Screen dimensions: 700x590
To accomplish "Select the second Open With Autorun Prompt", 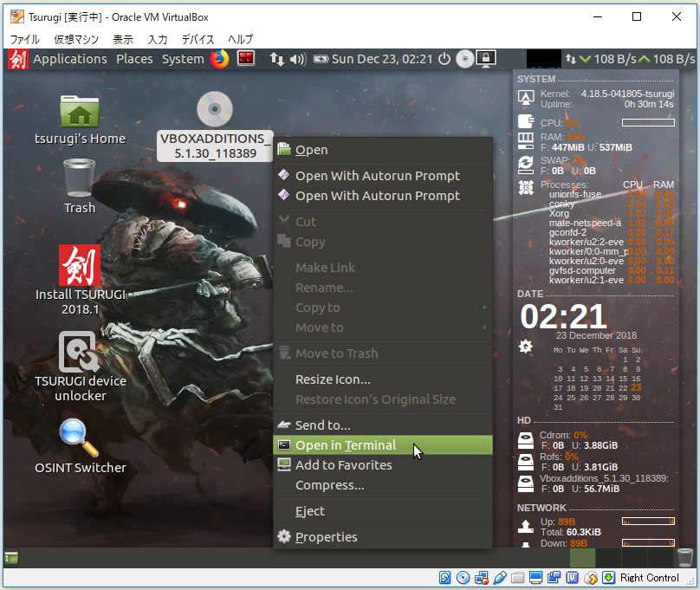I will pyautogui.click(x=383, y=196).
